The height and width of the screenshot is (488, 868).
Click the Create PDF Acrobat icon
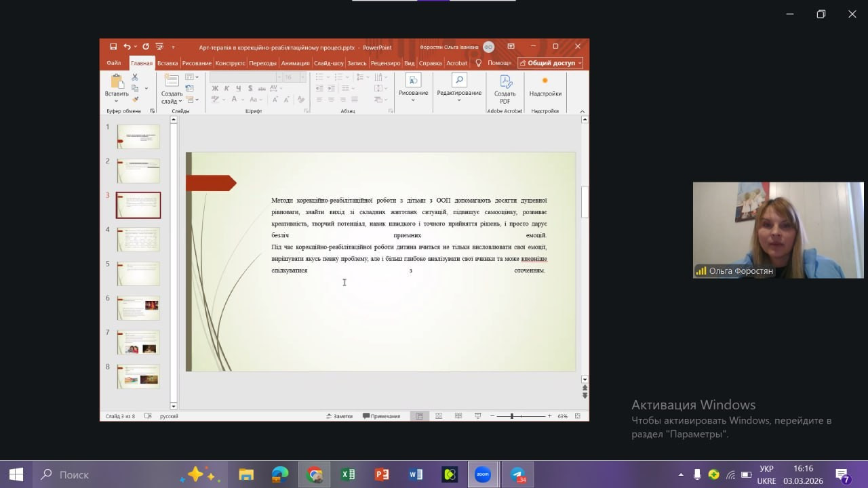click(x=505, y=81)
